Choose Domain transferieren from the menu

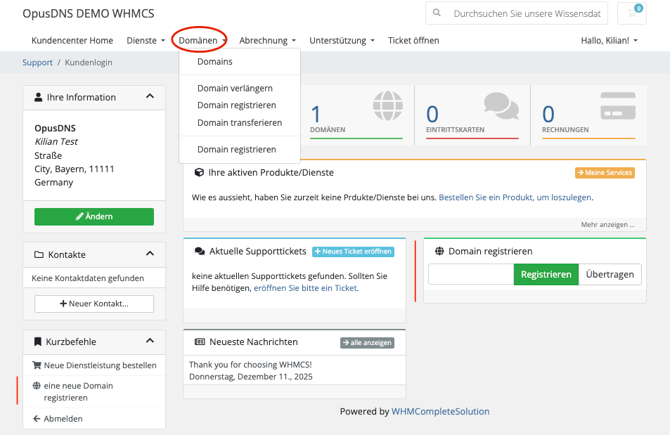[x=240, y=123]
